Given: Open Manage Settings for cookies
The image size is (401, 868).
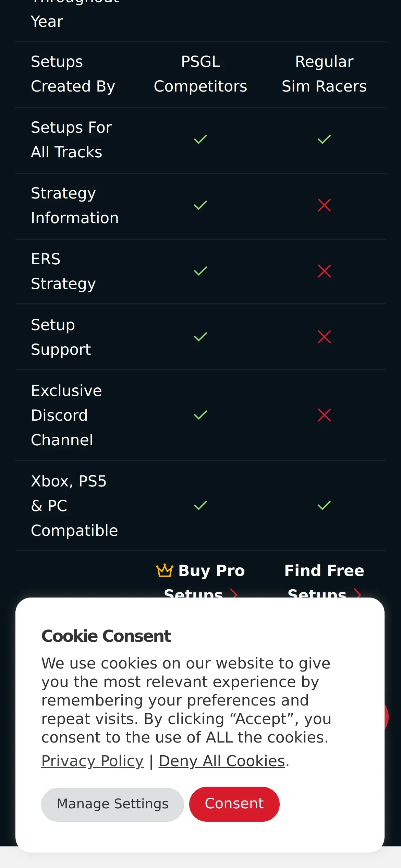Looking at the screenshot, I should coord(112,804).
